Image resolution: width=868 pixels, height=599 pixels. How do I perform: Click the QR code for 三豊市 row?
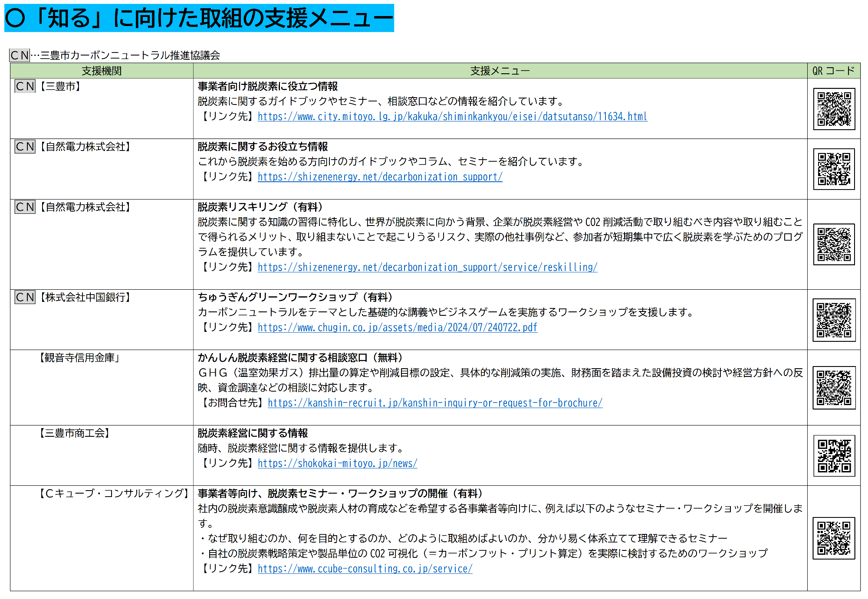point(834,109)
